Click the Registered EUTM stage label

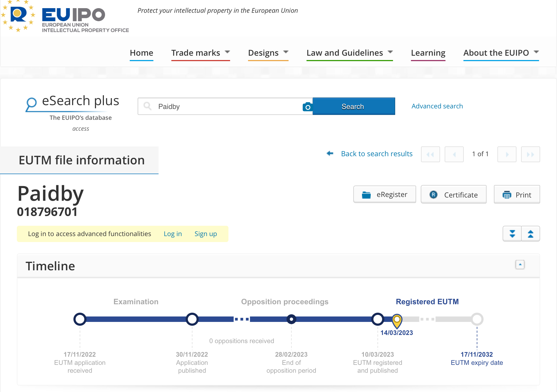click(427, 302)
